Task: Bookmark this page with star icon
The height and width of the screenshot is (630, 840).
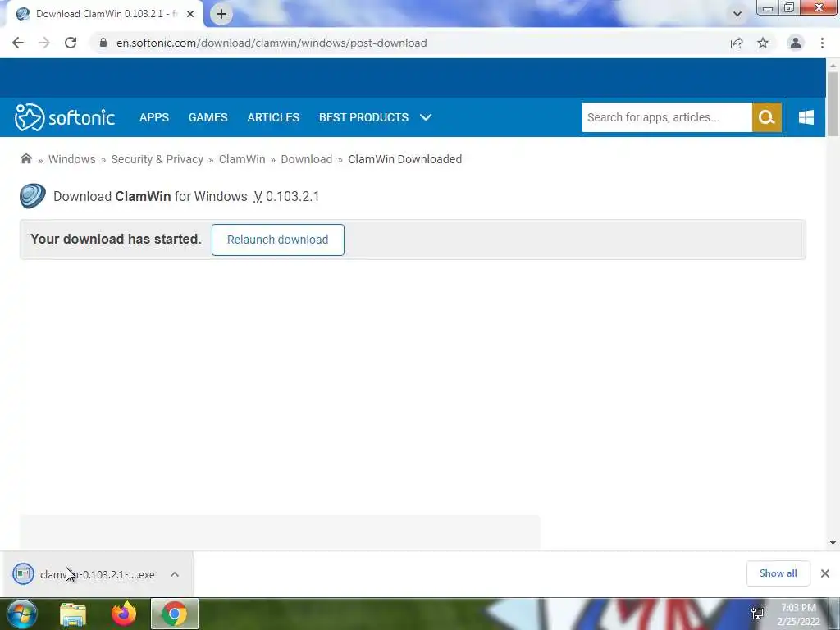Action: (x=763, y=43)
